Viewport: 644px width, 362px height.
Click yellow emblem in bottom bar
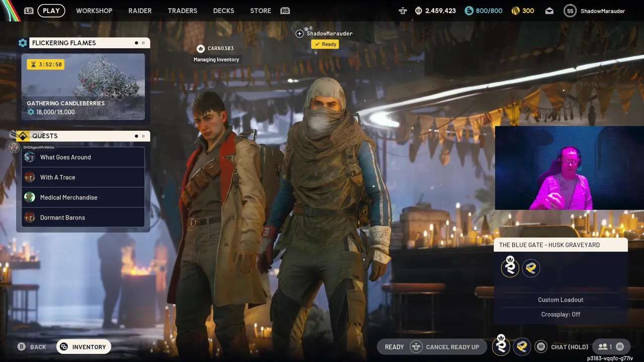pyautogui.click(x=522, y=346)
